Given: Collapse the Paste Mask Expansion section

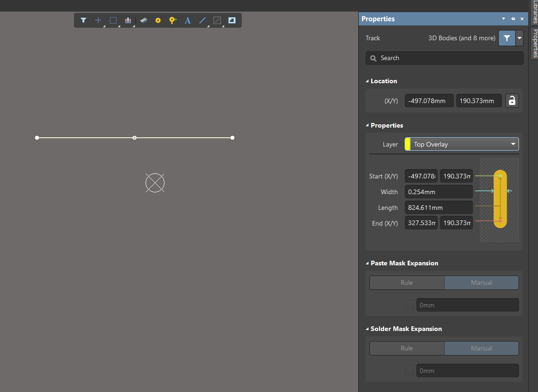Looking at the screenshot, I should click(x=367, y=263).
